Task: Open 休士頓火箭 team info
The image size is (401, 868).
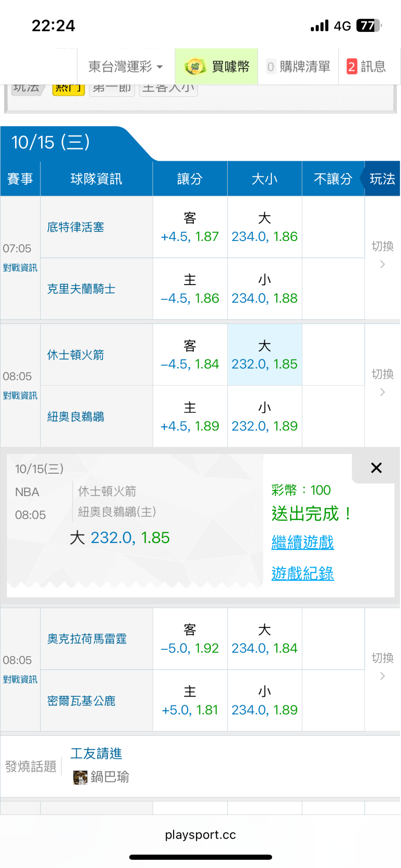Action: 75,355
